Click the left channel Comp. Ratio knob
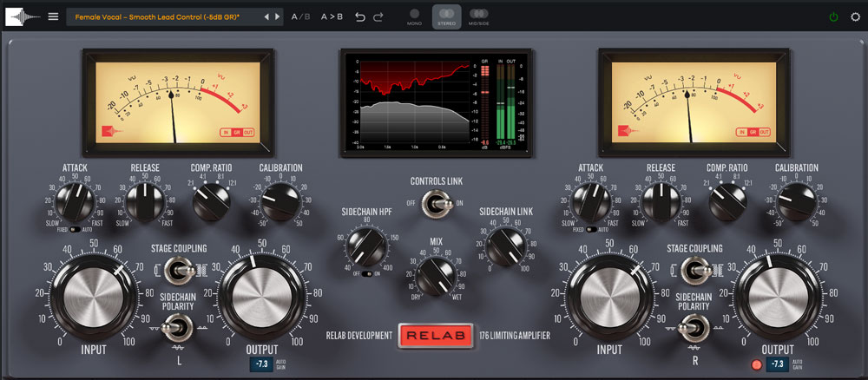 click(212, 202)
